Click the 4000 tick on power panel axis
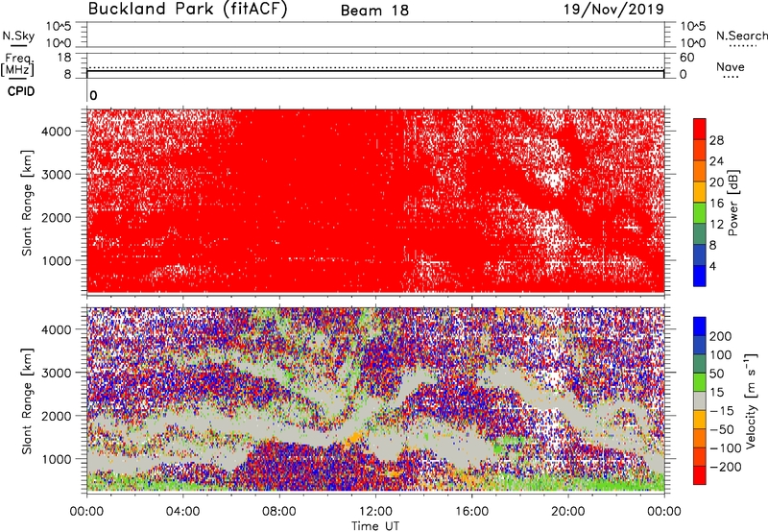The height and width of the screenshot is (532, 768). (57, 132)
